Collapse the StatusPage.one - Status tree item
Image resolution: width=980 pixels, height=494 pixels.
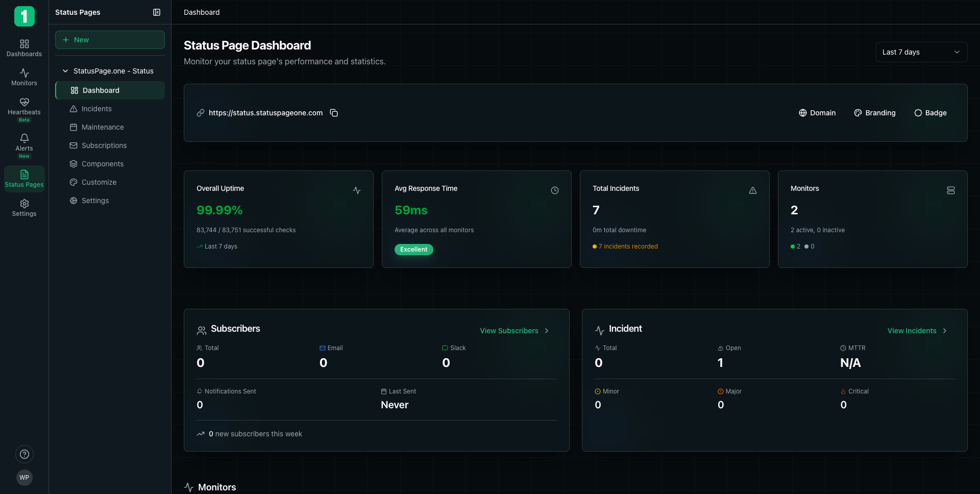coord(65,71)
